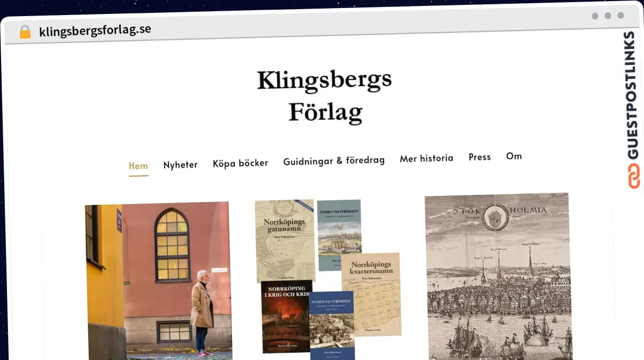
Task: Select the Norrköpings kvartersnamn book cover
Action: (x=371, y=294)
